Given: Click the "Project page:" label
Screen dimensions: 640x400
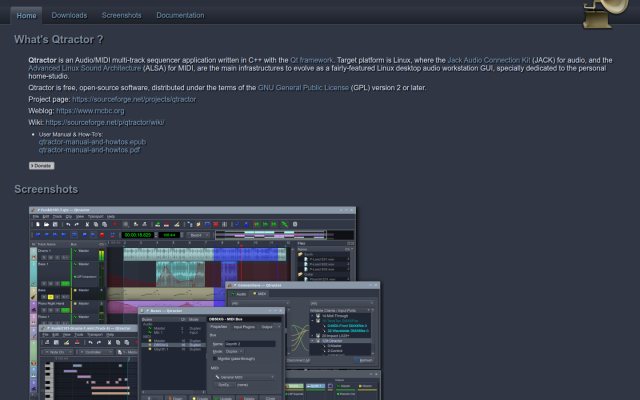Looking at the screenshot, I should pyautogui.click(x=49, y=99).
